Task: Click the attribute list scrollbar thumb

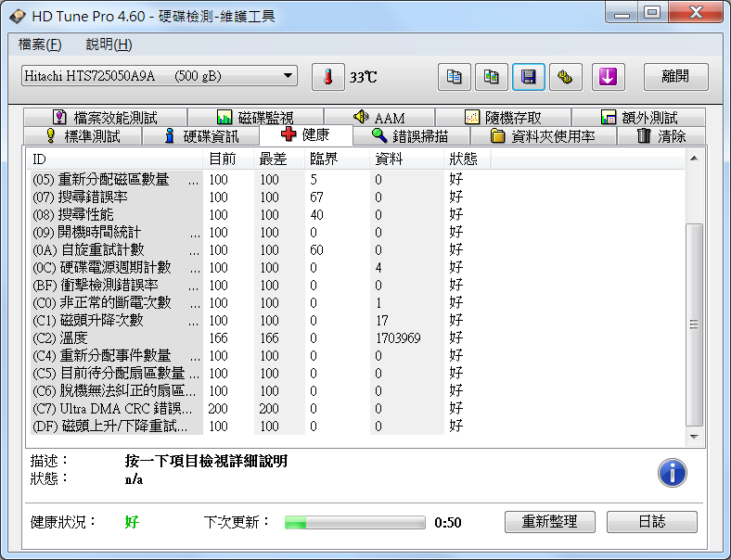Action: (x=694, y=325)
